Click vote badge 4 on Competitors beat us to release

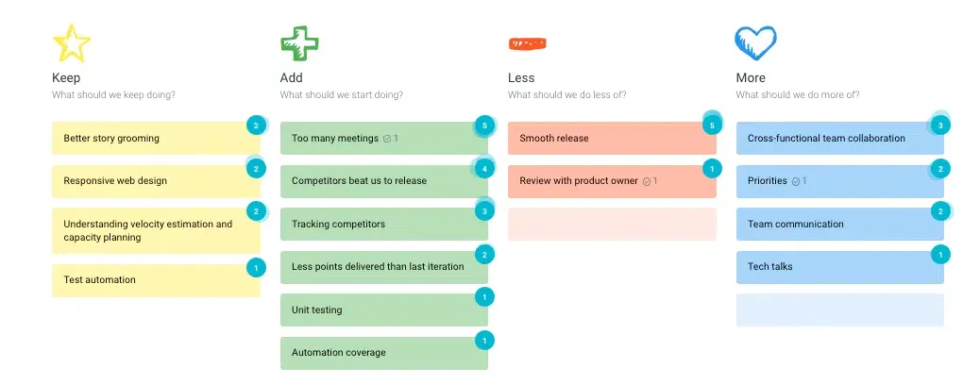click(483, 168)
